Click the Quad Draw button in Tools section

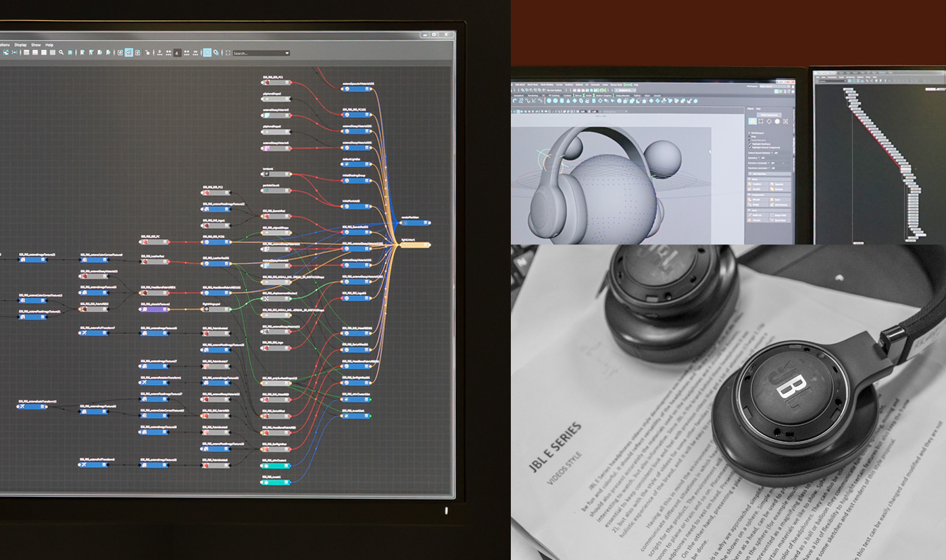click(x=781, y=220)
